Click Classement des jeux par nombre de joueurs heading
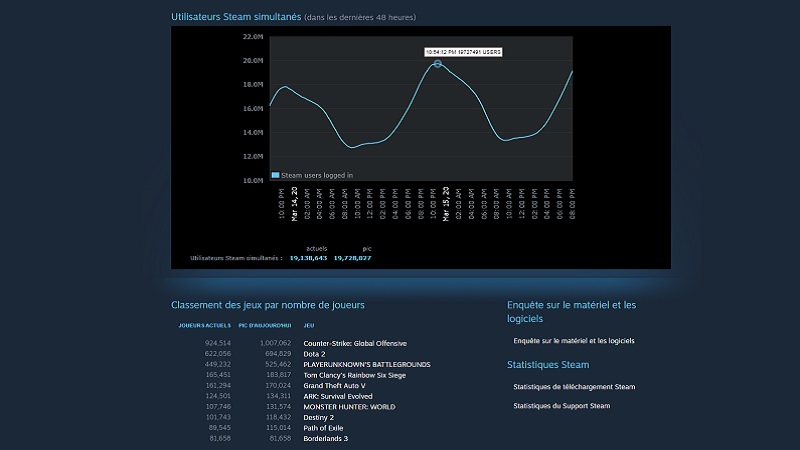800x450 pixels. coord(268,305)
